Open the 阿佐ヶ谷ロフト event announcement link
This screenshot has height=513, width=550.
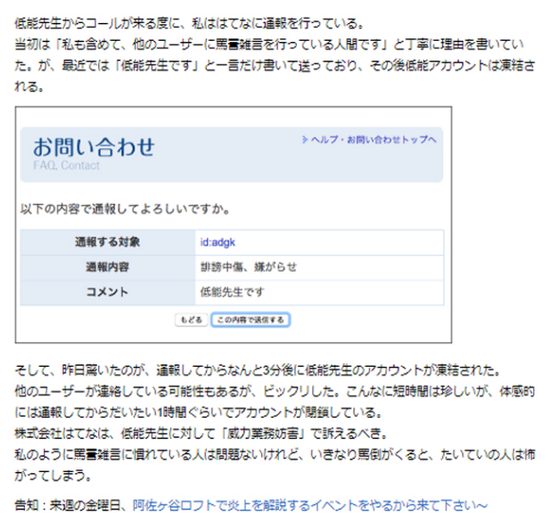[310, 505]
